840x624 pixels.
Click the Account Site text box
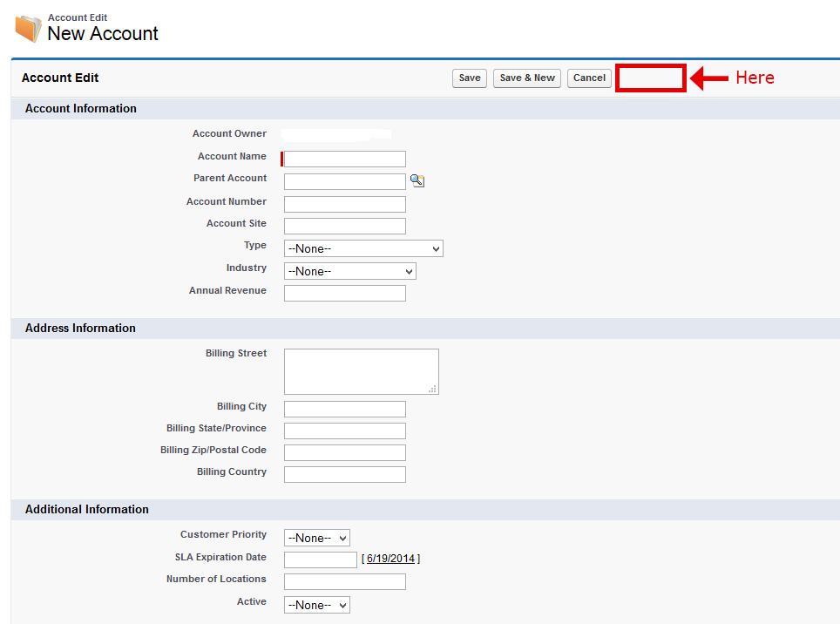[x=345, y=226]
